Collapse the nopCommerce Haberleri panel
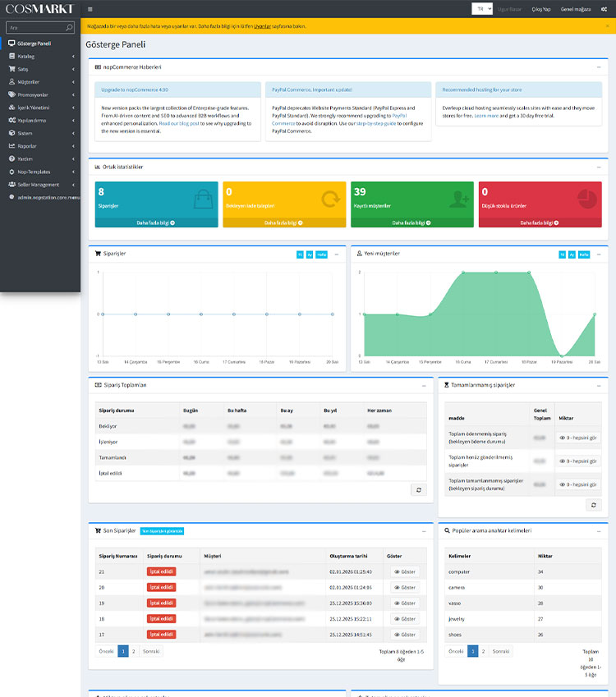 click(599, 67)
